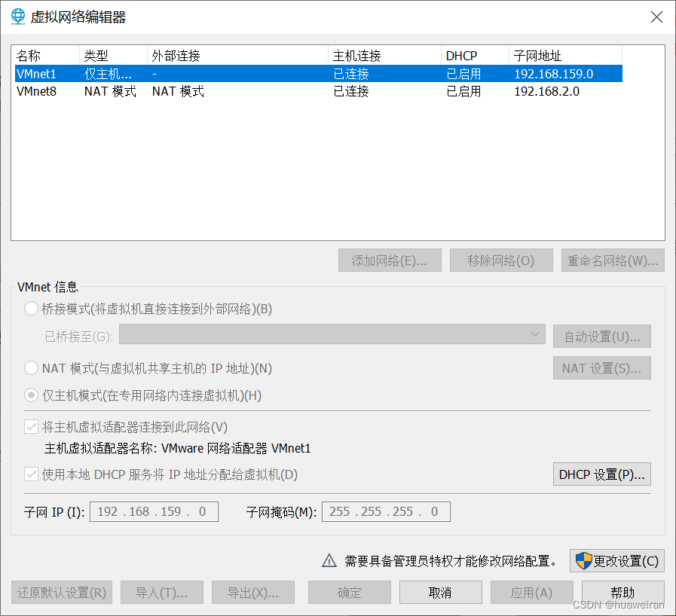Image resolution: width=676 pixels, height=616 pixels.
Task: Click the Virtual Network Editor globe icon
Action: click(18, 17)
